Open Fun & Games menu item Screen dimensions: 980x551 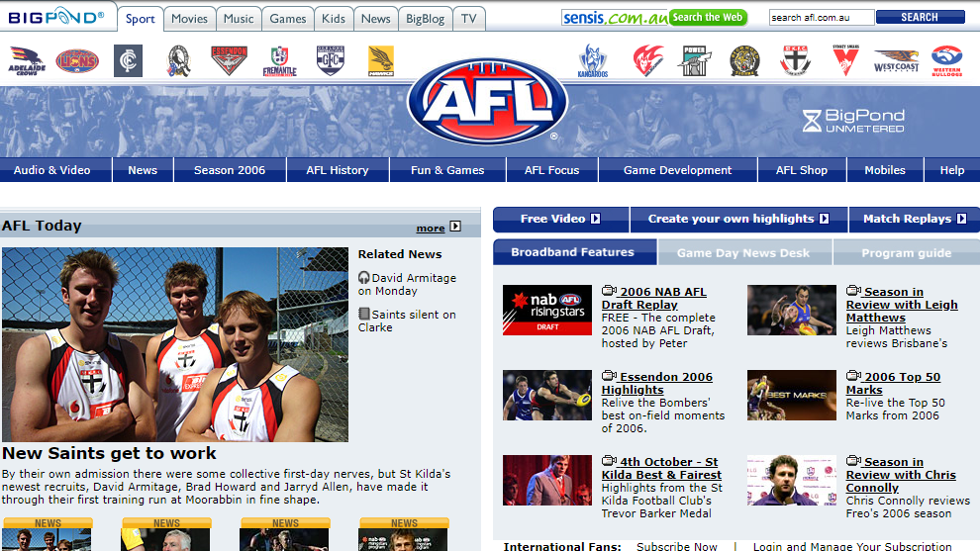[x=447, y=170]
